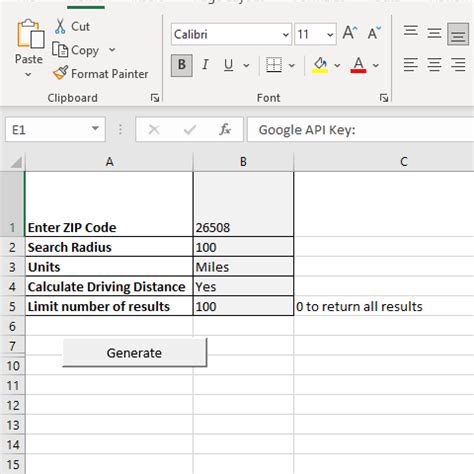Select column A header
Viewport: 474px width, 474px height.
[x=109, y=162]
